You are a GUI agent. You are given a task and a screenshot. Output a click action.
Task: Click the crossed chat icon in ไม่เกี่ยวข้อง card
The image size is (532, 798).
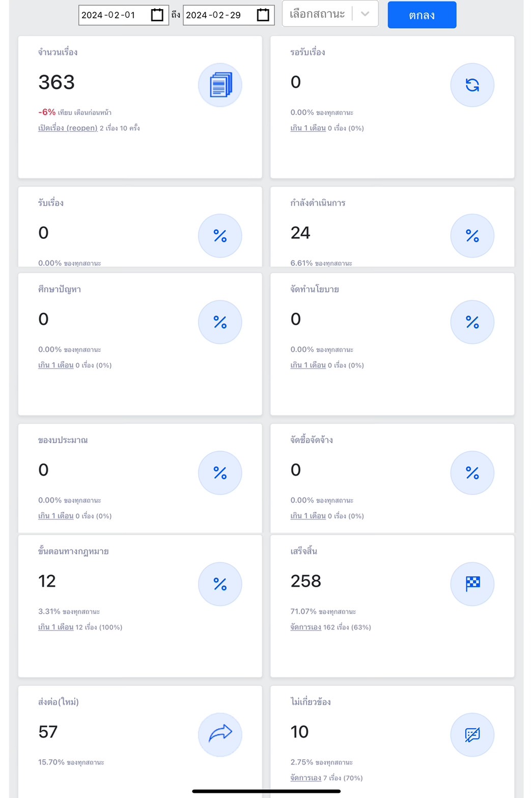[472, 734]
